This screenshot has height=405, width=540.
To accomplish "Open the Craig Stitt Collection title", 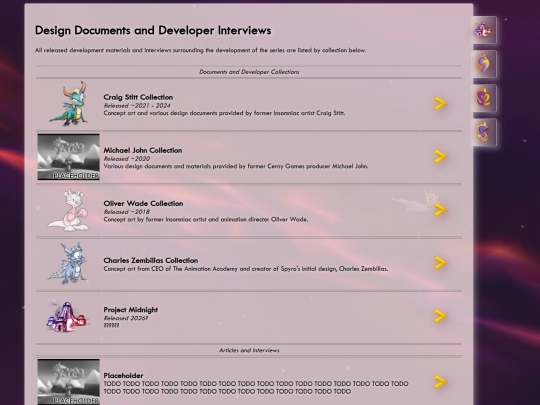I will click(x=138, y=97).
